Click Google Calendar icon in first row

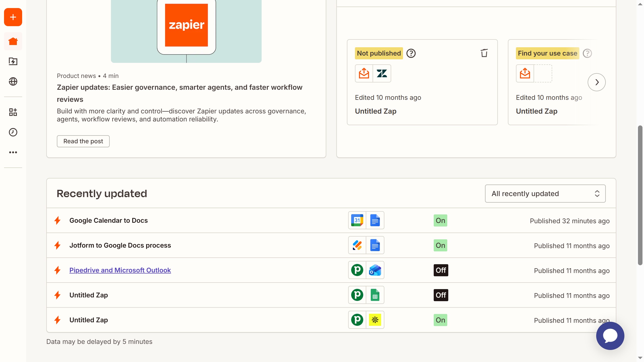click(357, 220)
